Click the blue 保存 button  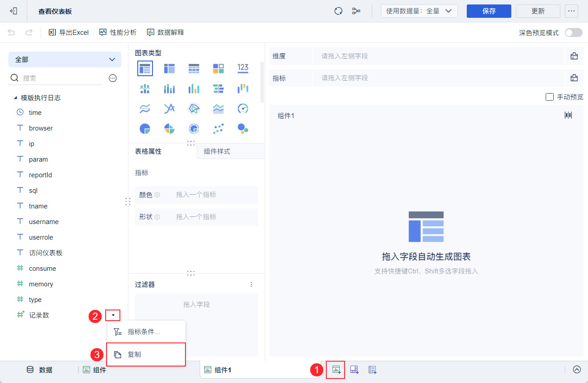(489, 11)
